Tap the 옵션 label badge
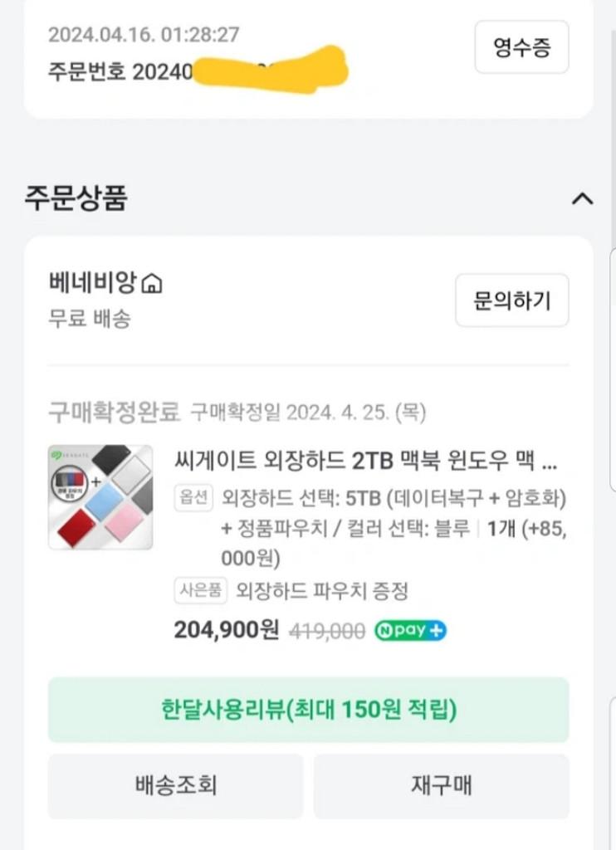 [194, 499]
